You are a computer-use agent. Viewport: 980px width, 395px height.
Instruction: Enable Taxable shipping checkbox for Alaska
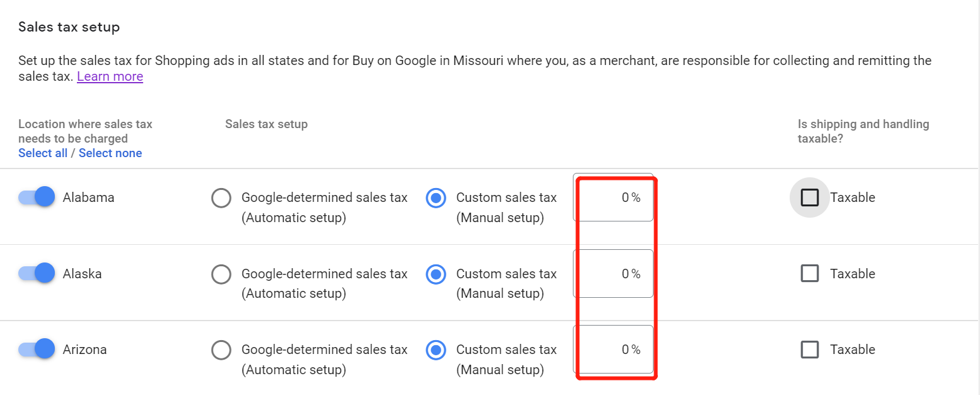[810, 274]
